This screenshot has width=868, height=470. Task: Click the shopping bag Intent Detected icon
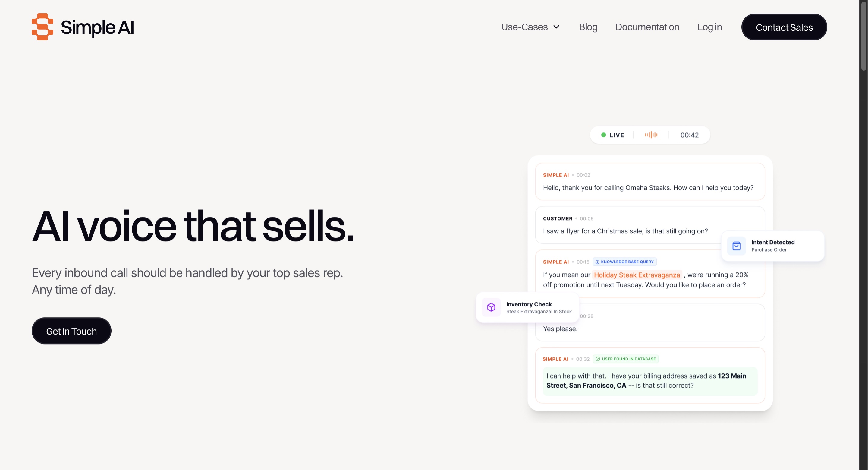coord(736,246)
